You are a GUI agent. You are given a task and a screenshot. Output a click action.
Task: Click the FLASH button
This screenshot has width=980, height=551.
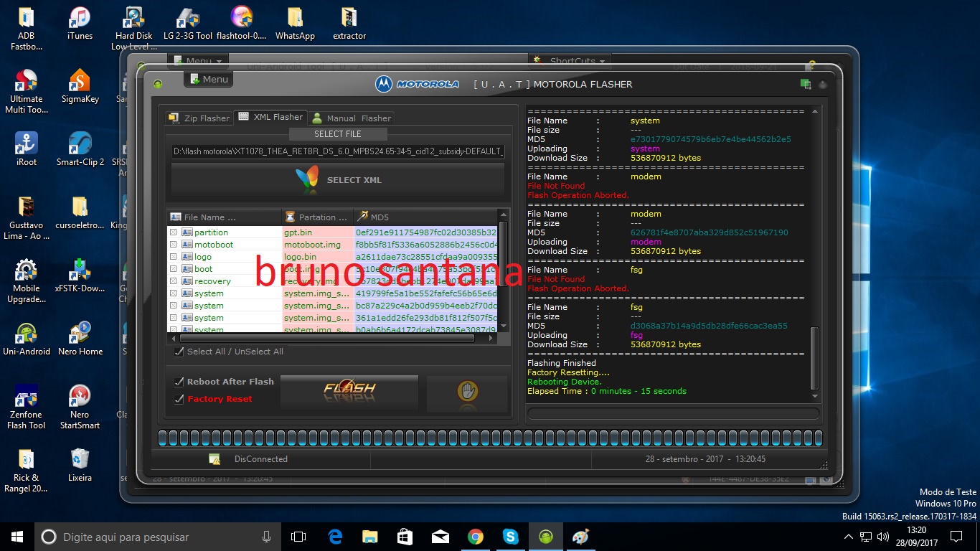pyautogui.click(x=349, y=392)
